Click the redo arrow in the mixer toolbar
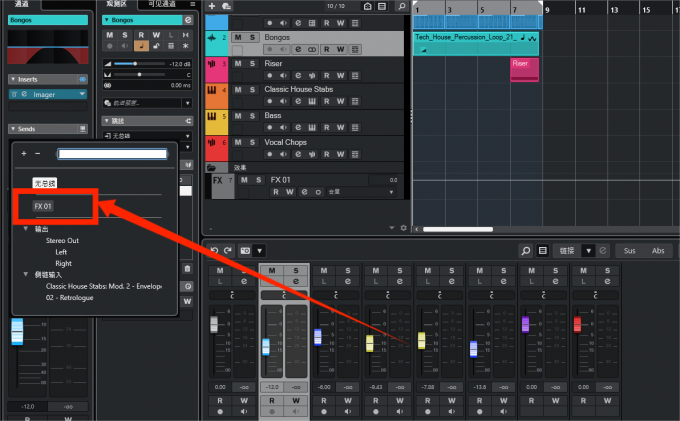680x421 pixels. click(228, 251)
